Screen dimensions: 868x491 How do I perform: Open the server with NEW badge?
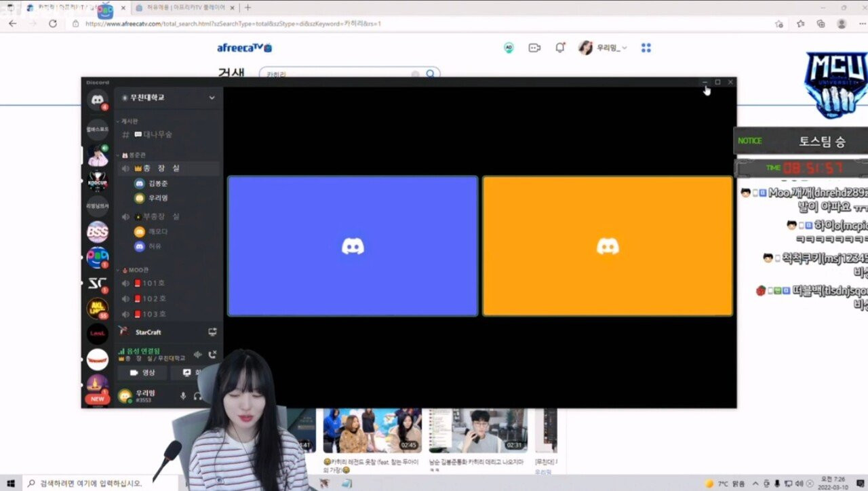[98, 388]
